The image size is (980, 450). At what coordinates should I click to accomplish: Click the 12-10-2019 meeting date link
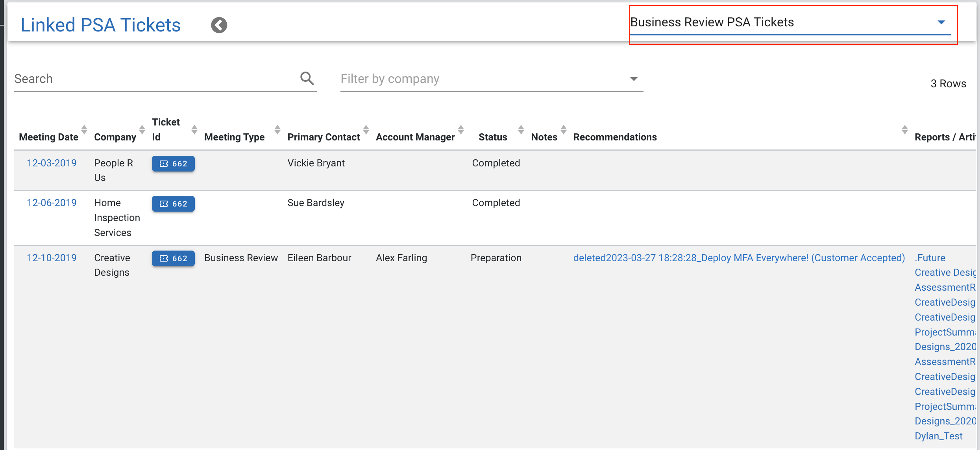(52, 258)
